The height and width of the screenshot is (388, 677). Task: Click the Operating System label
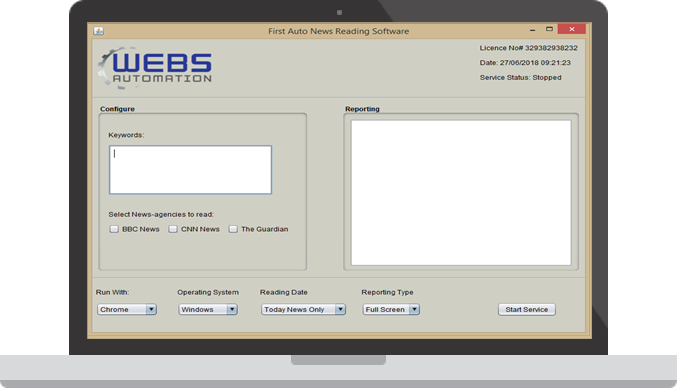(x=208, y=292)
